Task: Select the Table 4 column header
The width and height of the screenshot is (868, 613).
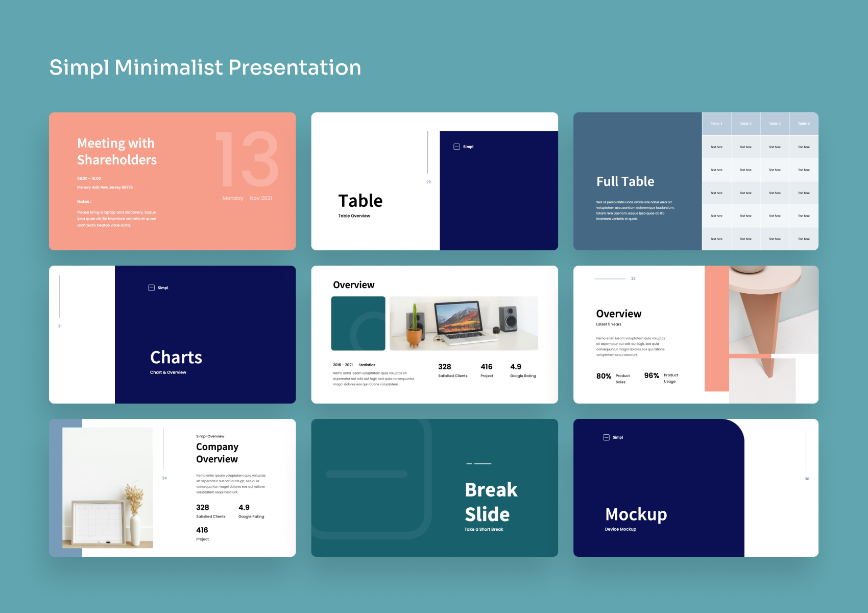Action: click(804, 124)
